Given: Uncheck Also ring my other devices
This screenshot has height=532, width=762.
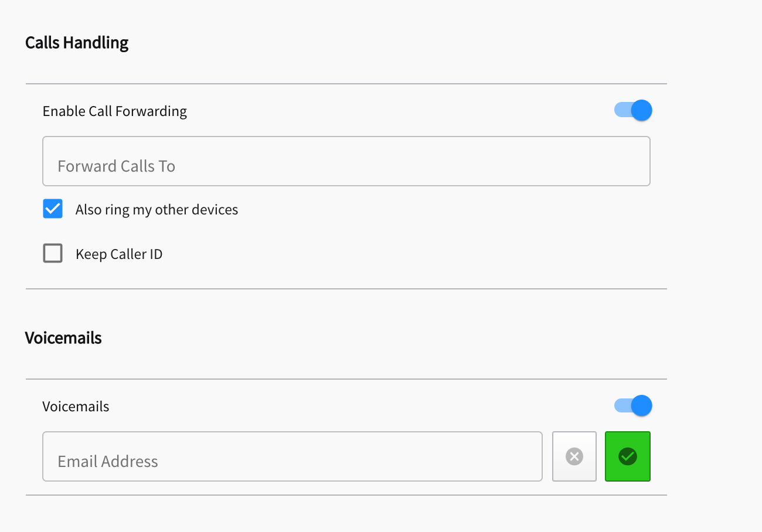Looking at the screenshot, I should (53, 209).
